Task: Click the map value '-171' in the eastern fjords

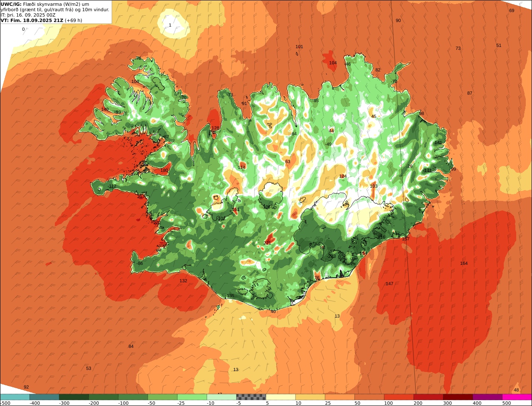Action: (427, 171)
